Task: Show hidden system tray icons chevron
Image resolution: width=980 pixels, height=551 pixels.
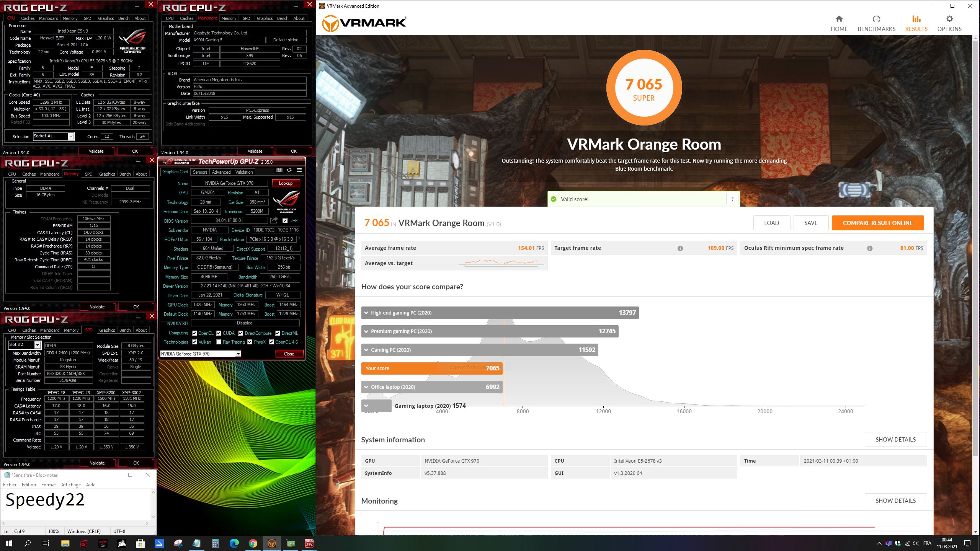Action: 879,543
